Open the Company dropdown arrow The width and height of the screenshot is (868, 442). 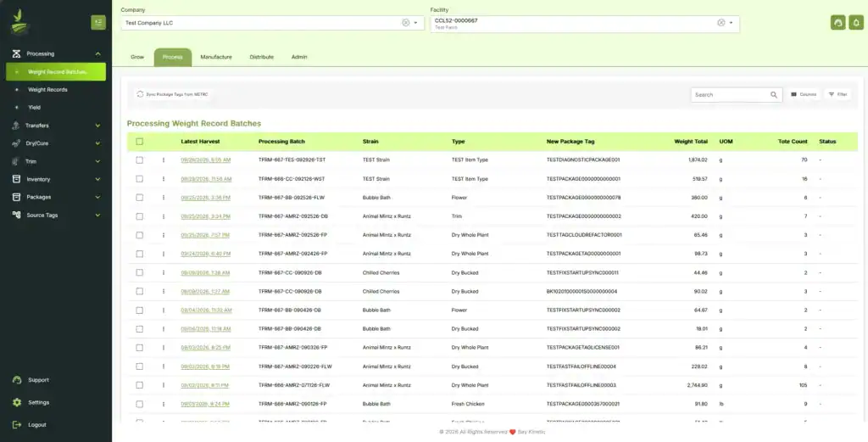pos(415,23)
